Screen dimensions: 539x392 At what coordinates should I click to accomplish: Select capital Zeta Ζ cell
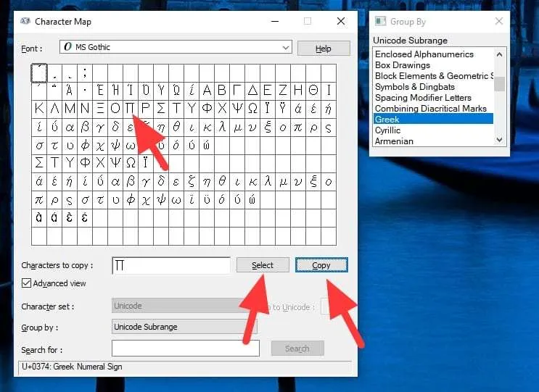coord(283,91)
